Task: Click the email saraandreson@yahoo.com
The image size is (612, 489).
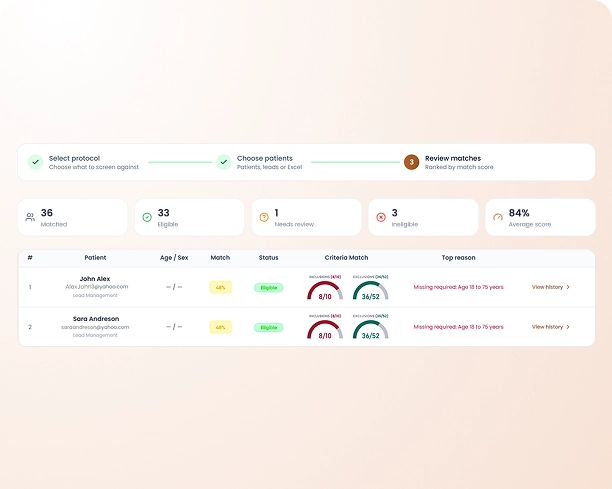Action: pos(95,327)
